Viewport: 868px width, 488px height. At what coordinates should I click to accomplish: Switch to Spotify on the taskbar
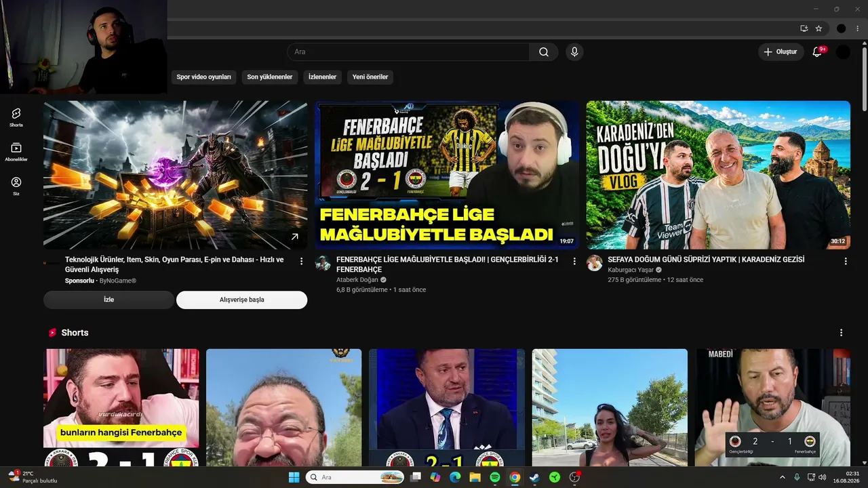tap(495, 477)
